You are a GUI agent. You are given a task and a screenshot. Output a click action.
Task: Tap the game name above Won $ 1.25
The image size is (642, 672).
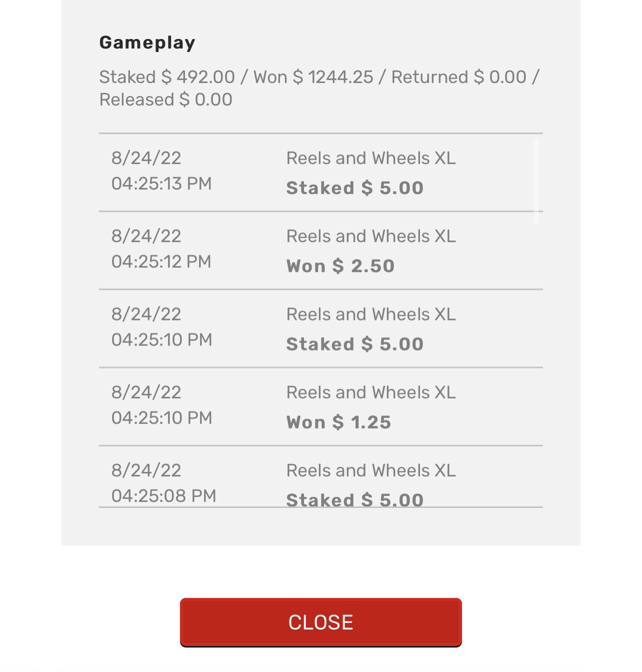(371, 392)
